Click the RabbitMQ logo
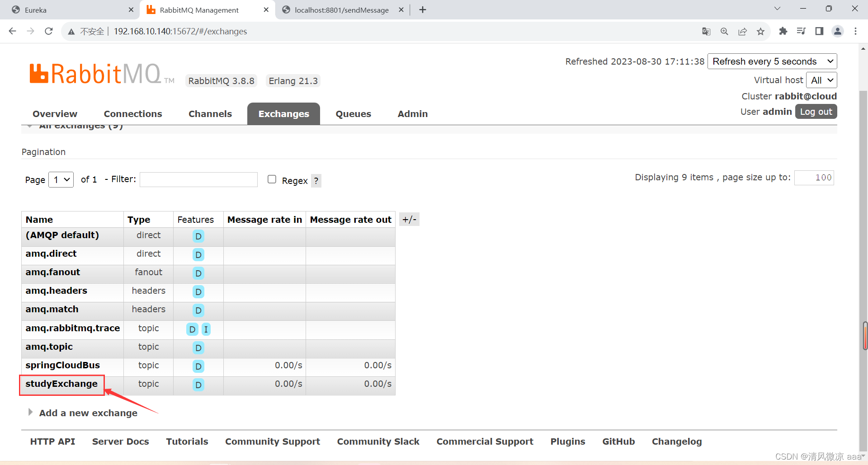 102,74
